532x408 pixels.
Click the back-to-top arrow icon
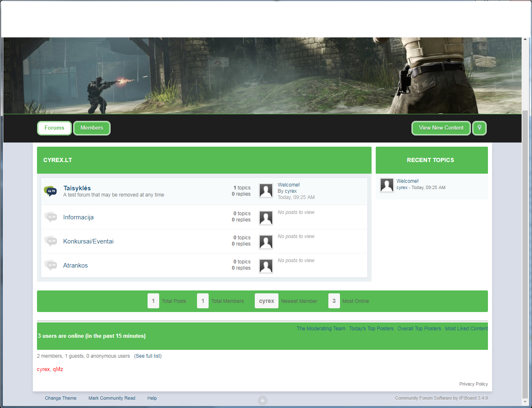[x=263, y=400]
